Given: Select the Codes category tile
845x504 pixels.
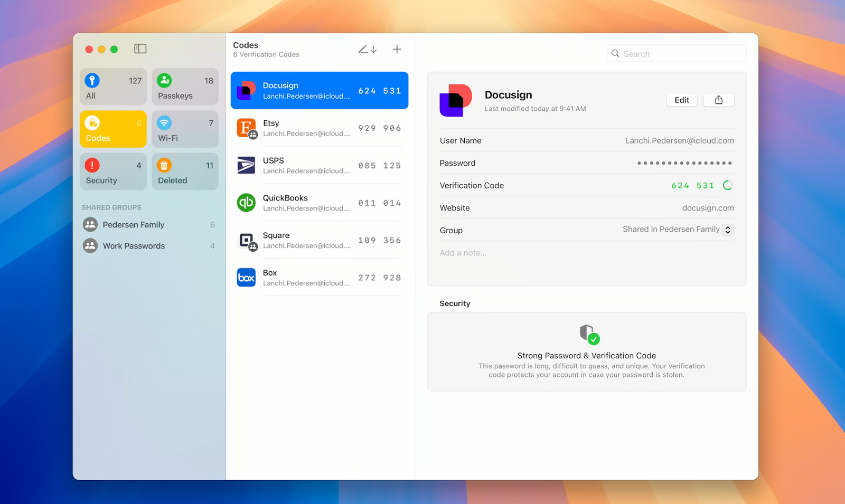Looking at the screenshot, I should click(x=113, y=129).
